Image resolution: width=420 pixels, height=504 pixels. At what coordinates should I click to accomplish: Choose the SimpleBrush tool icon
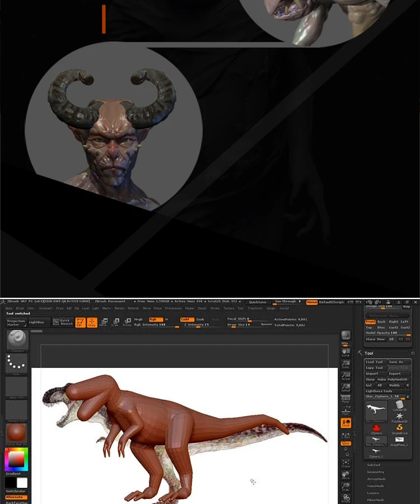click(x=400, y=429)
